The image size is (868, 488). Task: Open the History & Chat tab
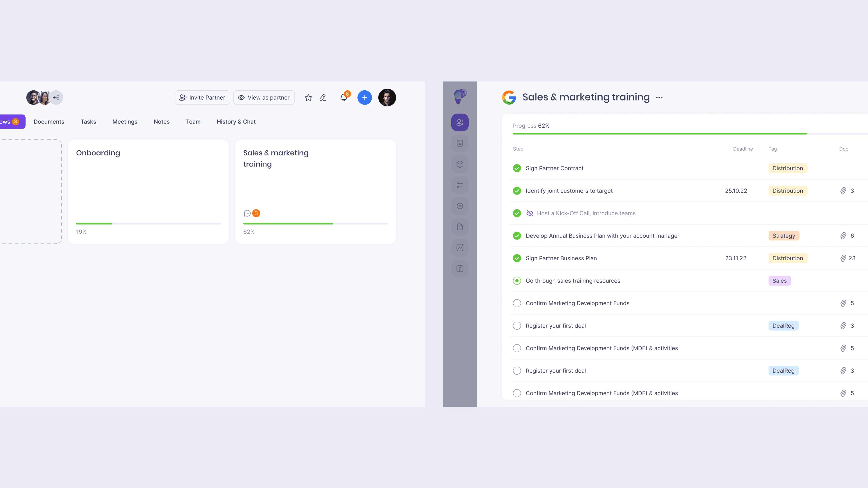pyautogui.click(x=236, y=122)
